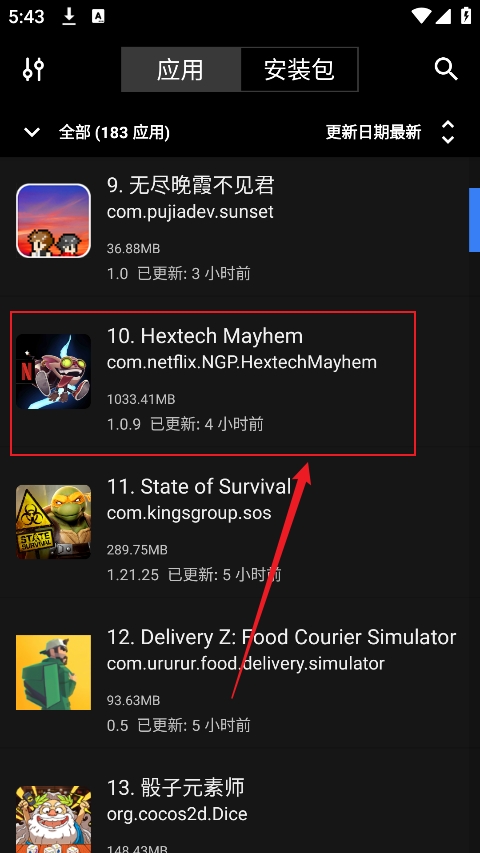Open the filter settings sliders icon

pos(33,69)
